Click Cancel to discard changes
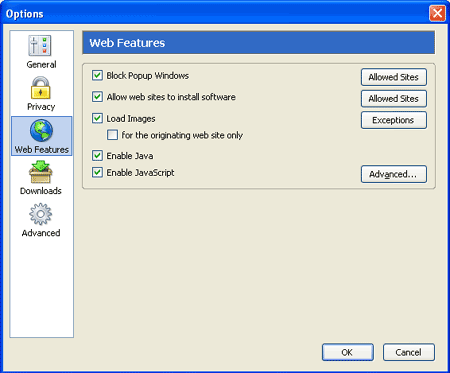This screenshot has width=450, height=373. tap(409, 352)
